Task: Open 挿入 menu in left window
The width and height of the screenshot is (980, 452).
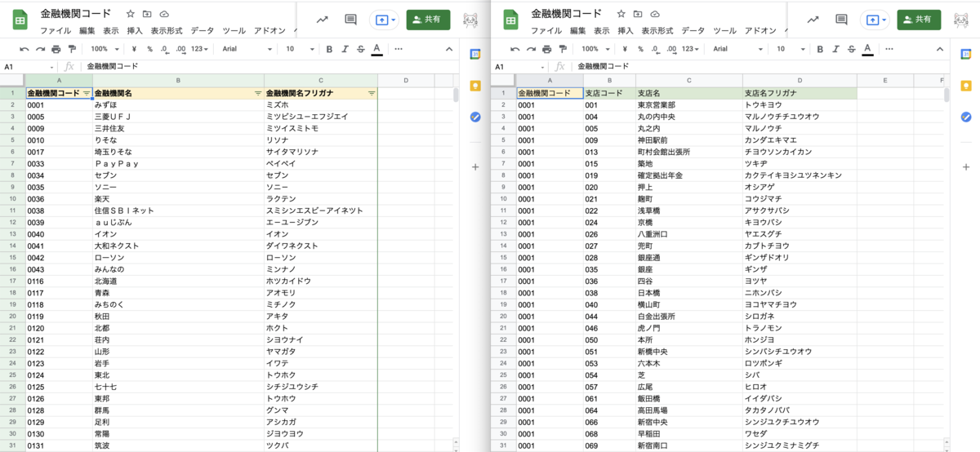Action: click(135, 31)
